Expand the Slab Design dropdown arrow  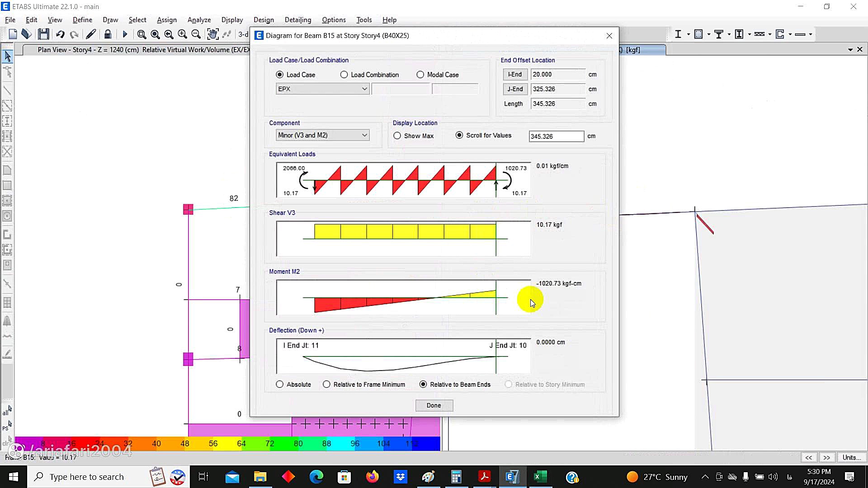point(811,34)
